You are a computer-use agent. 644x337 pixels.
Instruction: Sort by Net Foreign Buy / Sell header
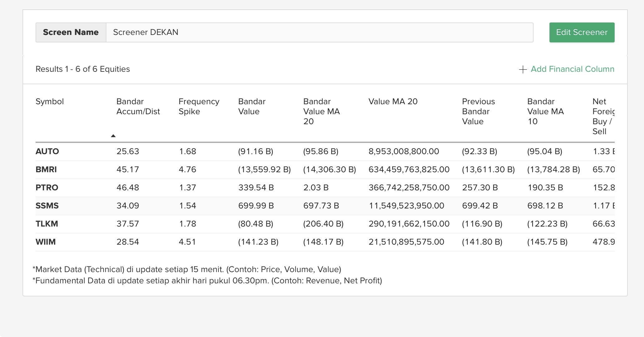pos(603,116)
